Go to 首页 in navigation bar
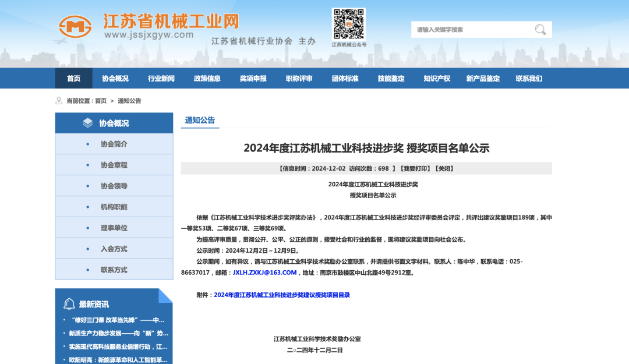The width and height of the screenshot is (629, 364). pos(74,79)
